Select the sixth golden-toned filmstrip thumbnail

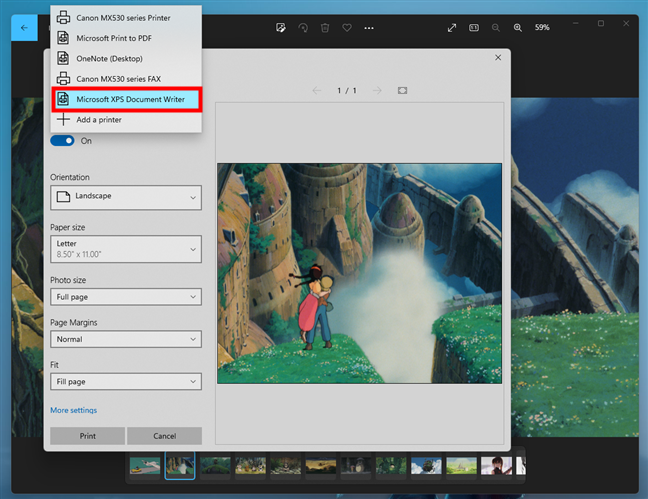pyautogui.click(x=321, y=466)
